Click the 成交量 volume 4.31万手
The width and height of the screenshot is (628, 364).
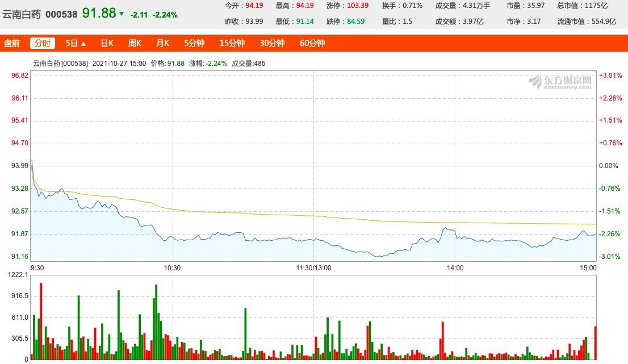(476, 6)
